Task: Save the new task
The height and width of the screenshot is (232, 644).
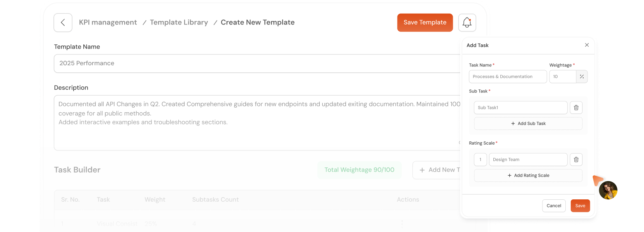Action: [580, 206]
